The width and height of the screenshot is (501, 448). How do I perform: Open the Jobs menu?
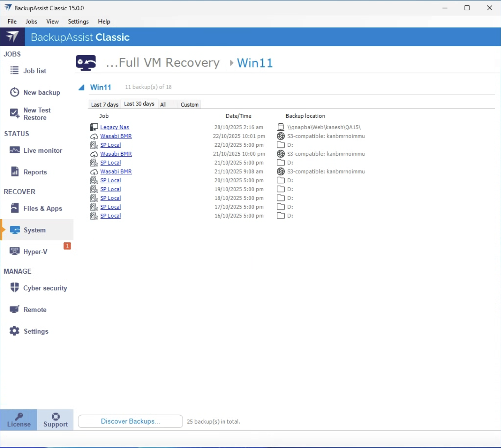tap(31, 21)
